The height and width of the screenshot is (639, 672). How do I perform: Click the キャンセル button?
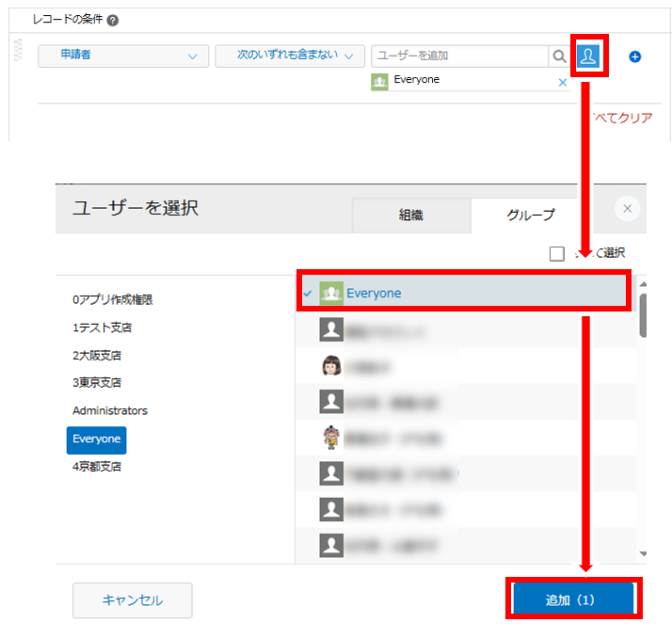pos(132,600)
